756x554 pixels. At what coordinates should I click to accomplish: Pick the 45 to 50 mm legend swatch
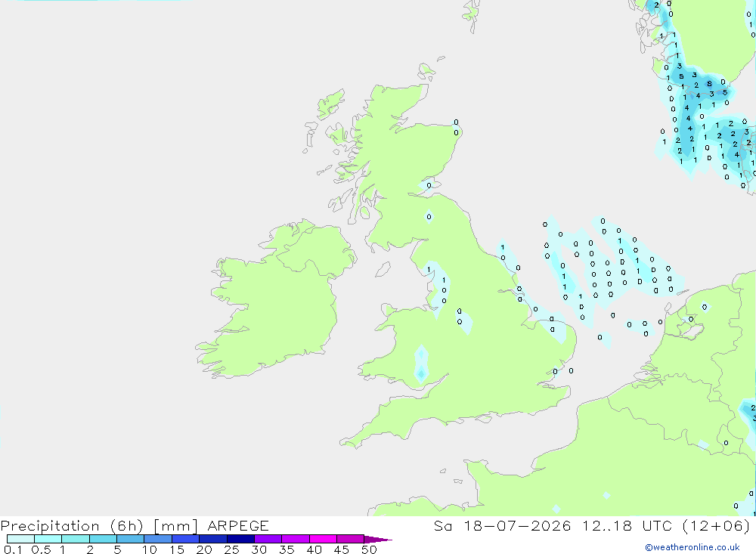click(x=351, y=539)
